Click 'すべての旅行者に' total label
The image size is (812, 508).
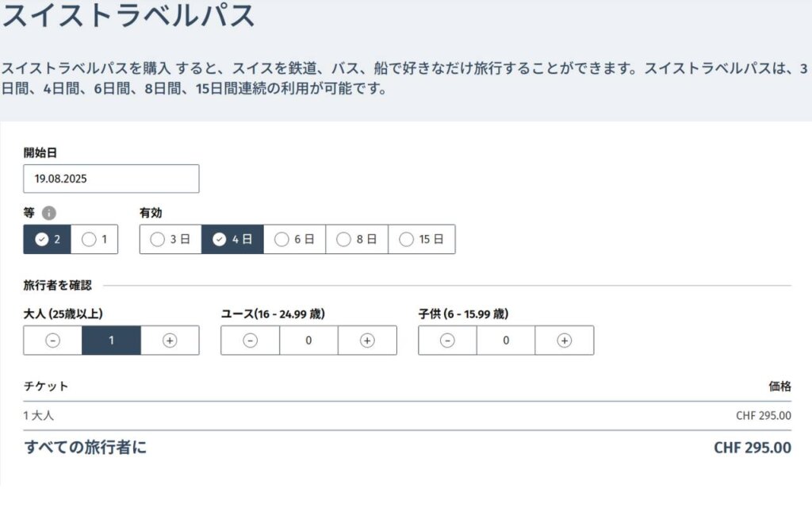pyautogui.click(x=86, y=448)
